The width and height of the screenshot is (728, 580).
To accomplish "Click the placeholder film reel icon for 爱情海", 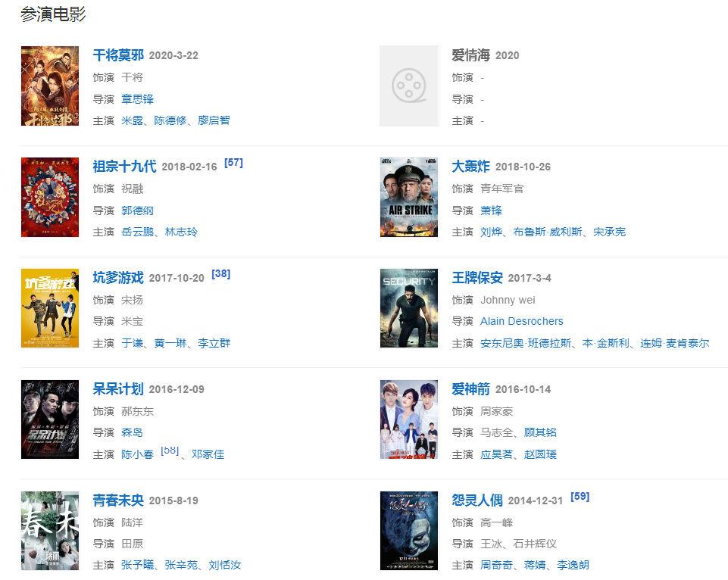I will tap(409, 86).
